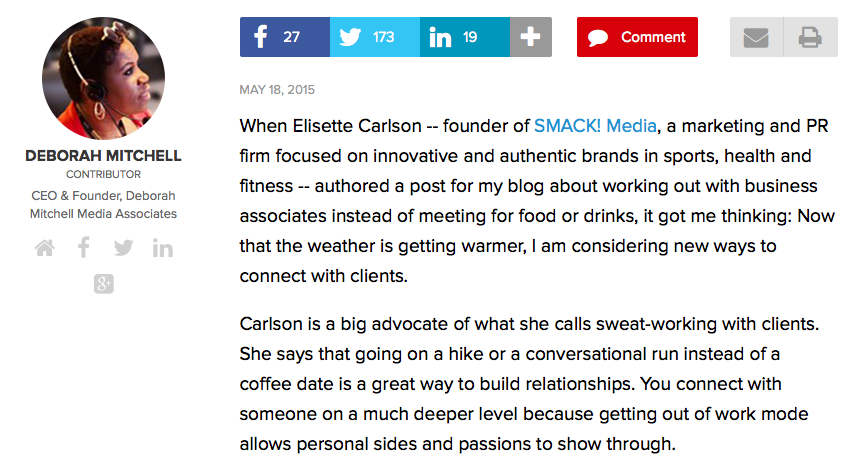Open author's Google Plus profile icon
The width and height of the screenshot is (854, 469).
(103, 284)
